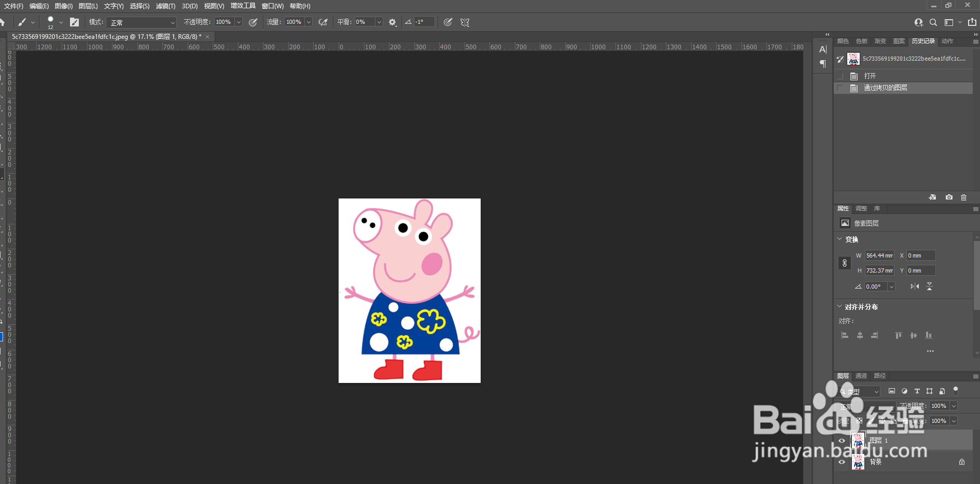980x484 pixels.
Task: Open the Paragraph panel icon
Action: (x=823, y=64)
